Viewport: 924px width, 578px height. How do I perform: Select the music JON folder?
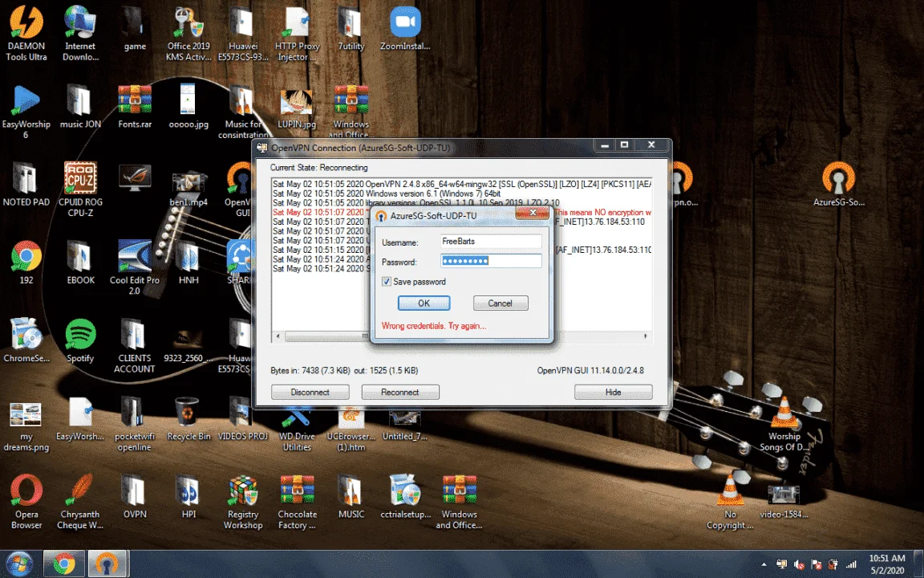tap(80, 106)
